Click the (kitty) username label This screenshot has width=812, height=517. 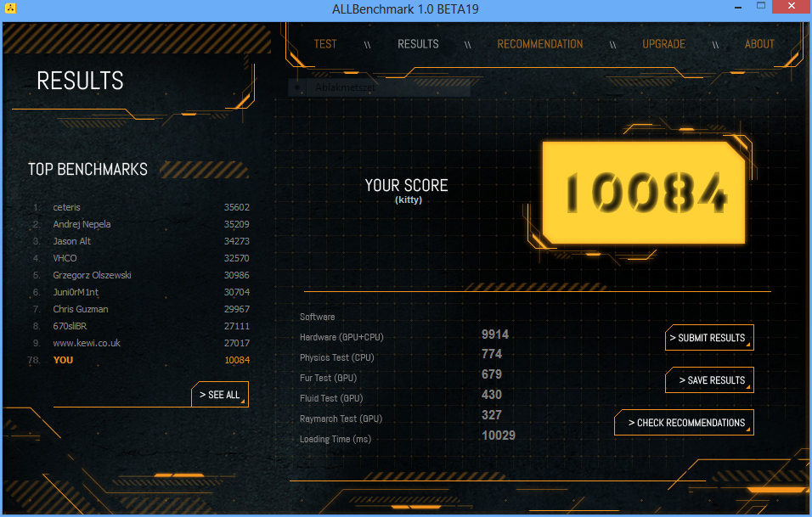click(408, 199)
